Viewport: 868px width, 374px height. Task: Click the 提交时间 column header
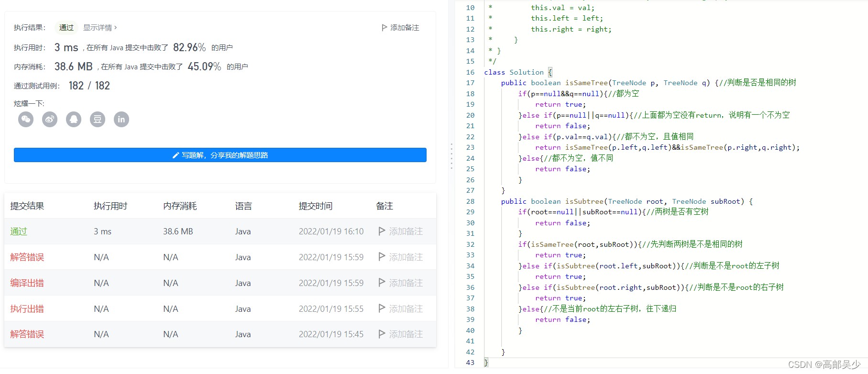tap(316, 206)
